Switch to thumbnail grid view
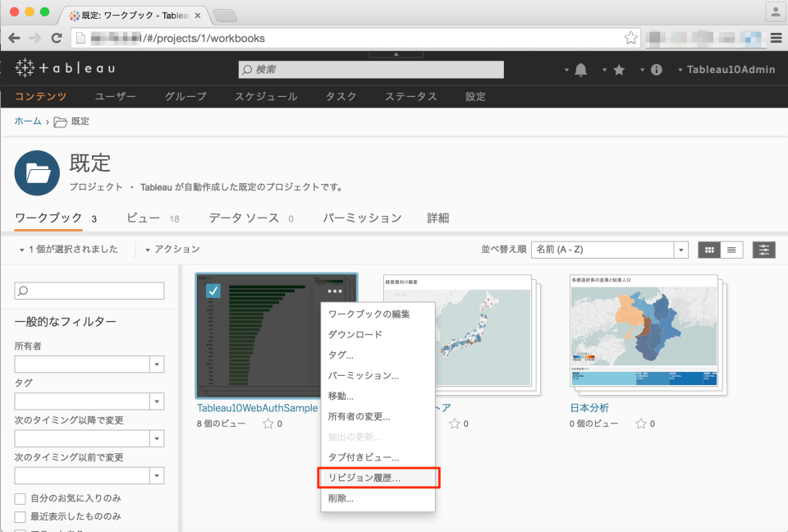Image resolution: width=788 pixels, height=532 pixels. click(709, 250)
